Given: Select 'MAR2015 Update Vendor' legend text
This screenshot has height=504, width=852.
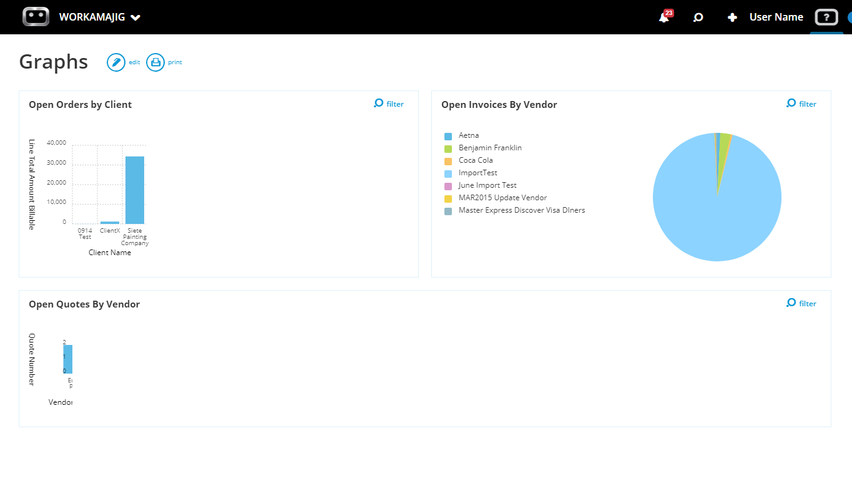Looking at the screenshot, I should [502, 198].
